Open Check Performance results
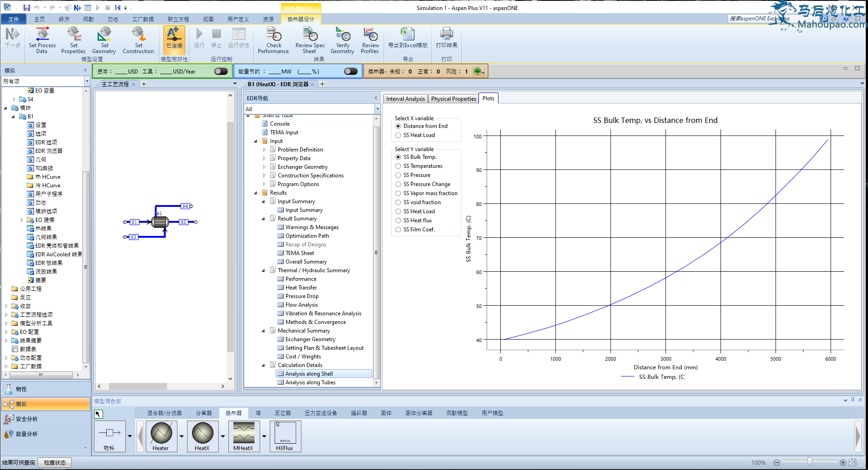Screen dimensions: 868x470 click(x=273, y=40)
